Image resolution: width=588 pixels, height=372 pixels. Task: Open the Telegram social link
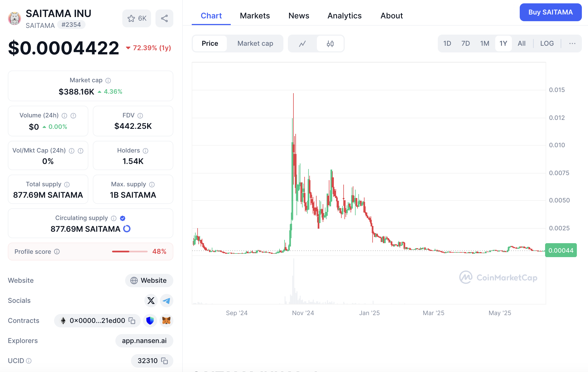point(167,301)
